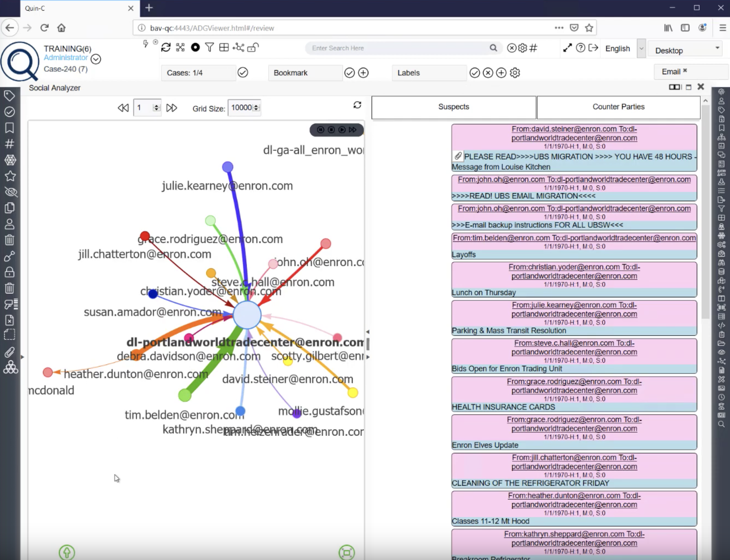The height and width of the screenshot is (560, 730).
Task: Select the star icon in left sidebar
Action: pos(10,176)
